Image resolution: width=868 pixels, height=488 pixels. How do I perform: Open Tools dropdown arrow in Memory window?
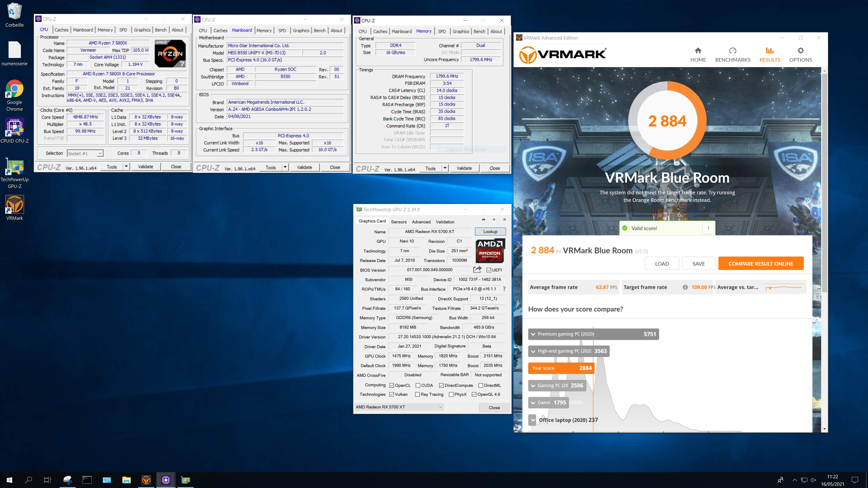pyautogui.click(x=445, y=168)
